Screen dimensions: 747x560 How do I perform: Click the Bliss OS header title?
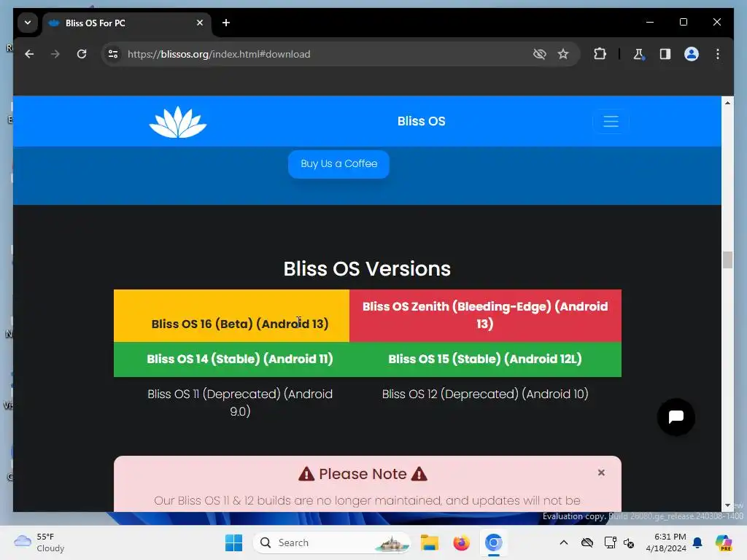point(421,121)
